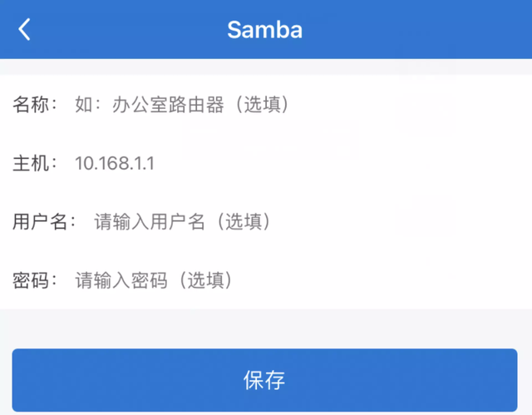Viewport: 532px width, 415px height.
Task: Click the placeholder 请输入用户名（选填）
Action: point(183,222)
